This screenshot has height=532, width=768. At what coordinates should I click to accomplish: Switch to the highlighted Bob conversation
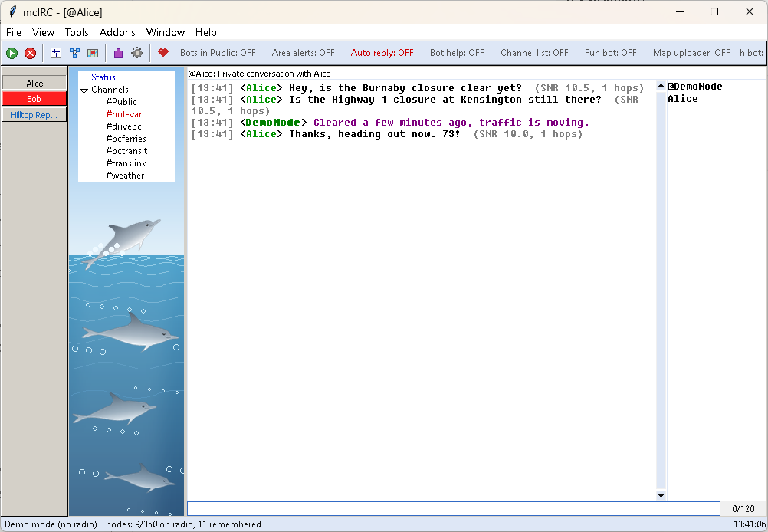(x=34, y=98)
